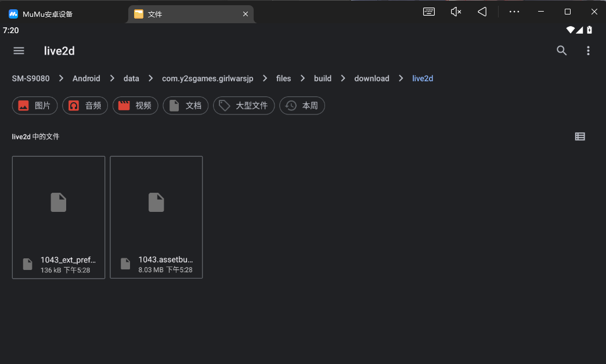
Task: Click the Wi-Fi status bar icon
Action: [570, 30]
